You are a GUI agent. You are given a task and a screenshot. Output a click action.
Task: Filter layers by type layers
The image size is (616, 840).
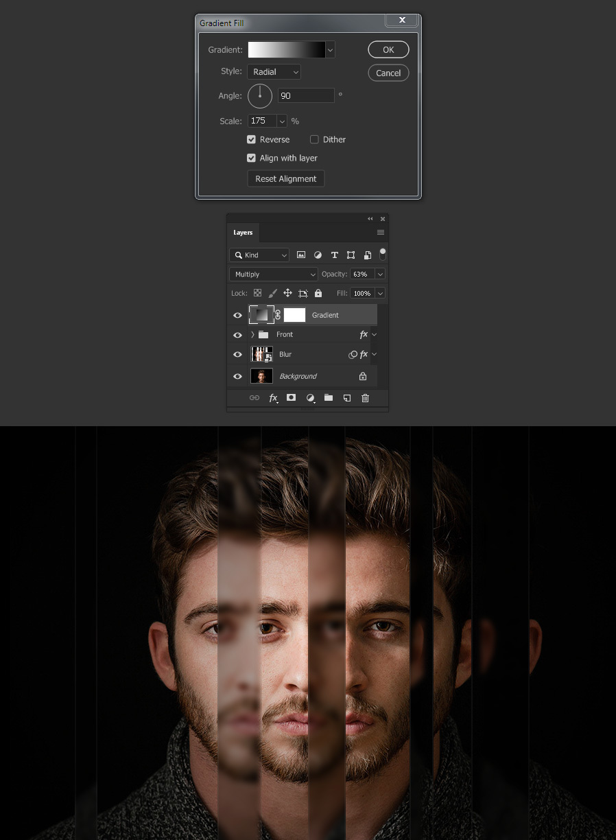335,255
